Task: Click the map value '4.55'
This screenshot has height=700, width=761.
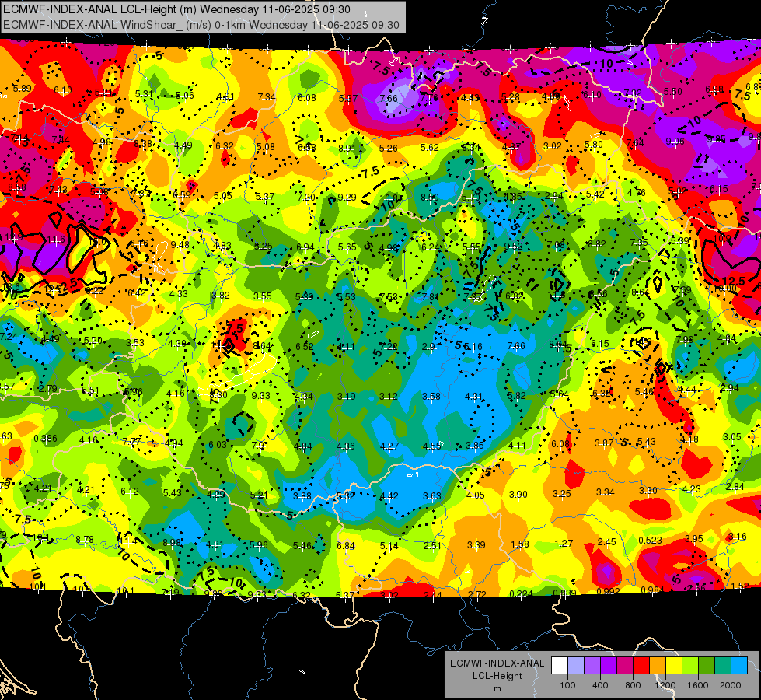Action: coord(432,446)
